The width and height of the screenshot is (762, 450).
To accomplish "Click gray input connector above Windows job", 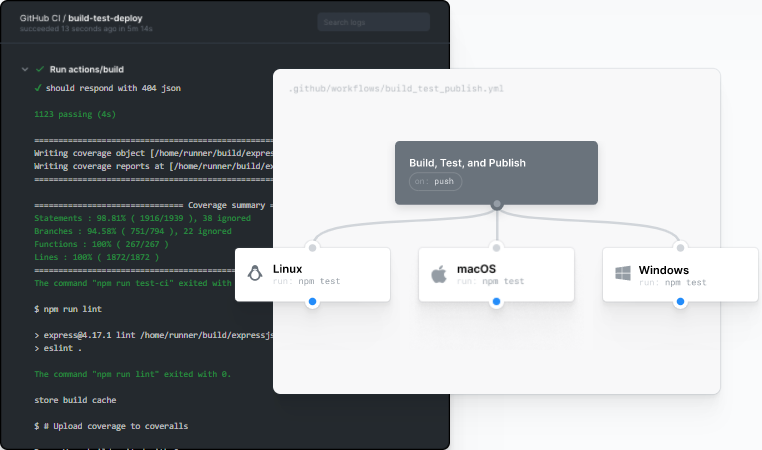I will click(x=681, y=247).
